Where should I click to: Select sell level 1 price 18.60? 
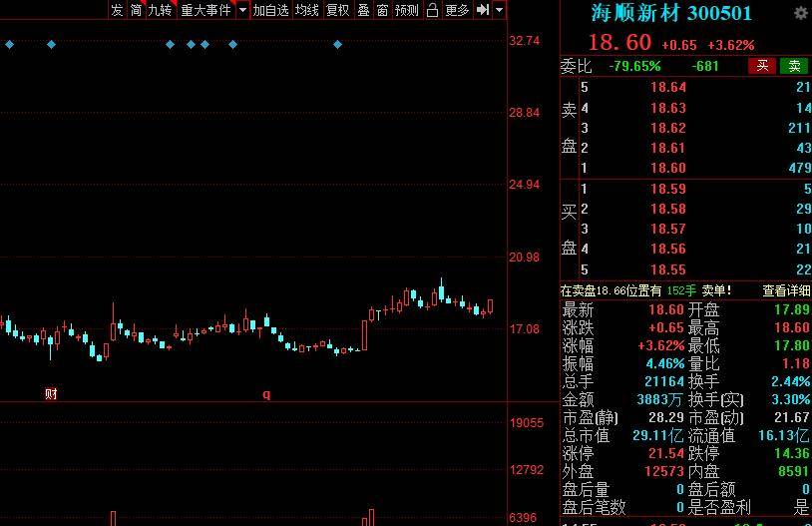(x=668, y=168)
